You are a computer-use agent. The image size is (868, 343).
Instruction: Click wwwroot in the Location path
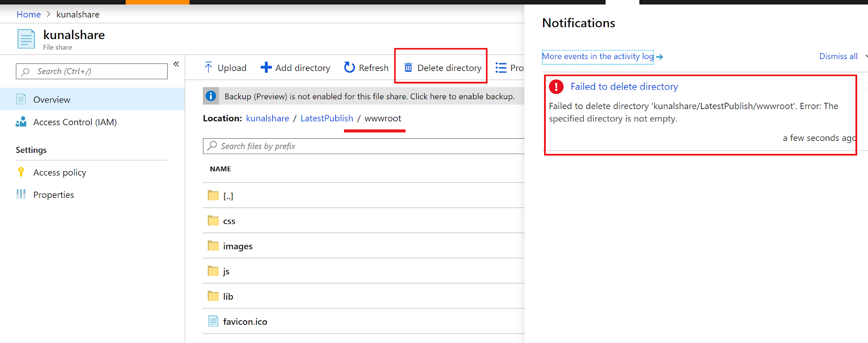pos(383,118)
